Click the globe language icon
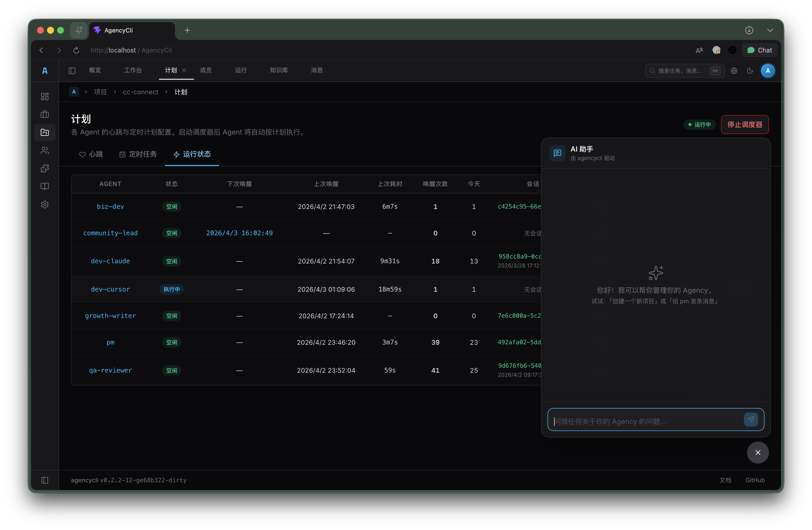Screen dimensions: 812x530 pos(734,71)
